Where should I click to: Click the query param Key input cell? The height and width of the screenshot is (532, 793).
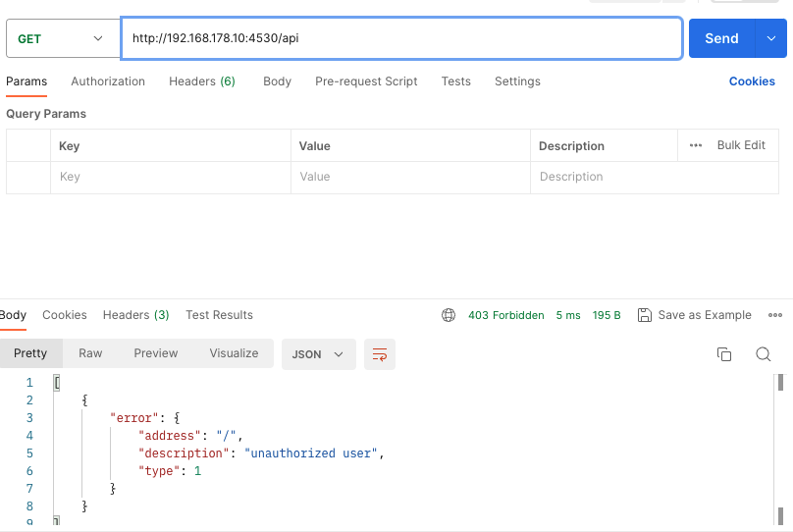(x=170, y=177)
